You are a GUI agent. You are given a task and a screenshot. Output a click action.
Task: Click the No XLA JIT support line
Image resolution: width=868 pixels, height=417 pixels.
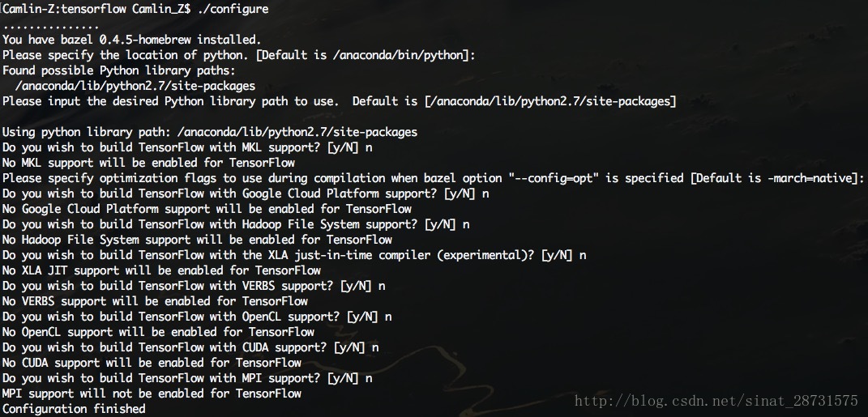coord(161,271)
